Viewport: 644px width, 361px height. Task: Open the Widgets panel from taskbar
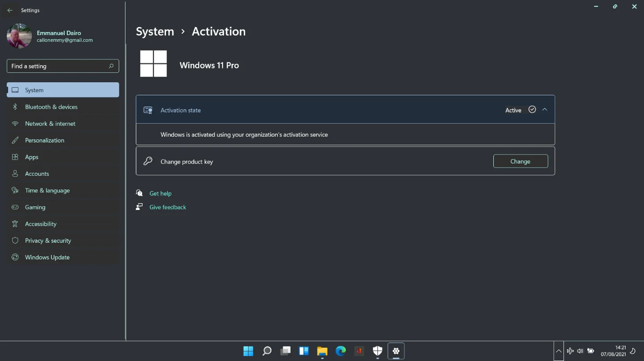click(x=304, y=351)
